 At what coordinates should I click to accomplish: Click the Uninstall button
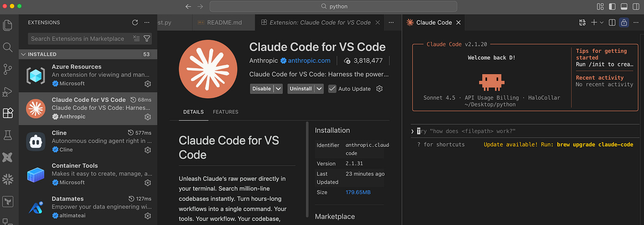click(x=301, y=89)
